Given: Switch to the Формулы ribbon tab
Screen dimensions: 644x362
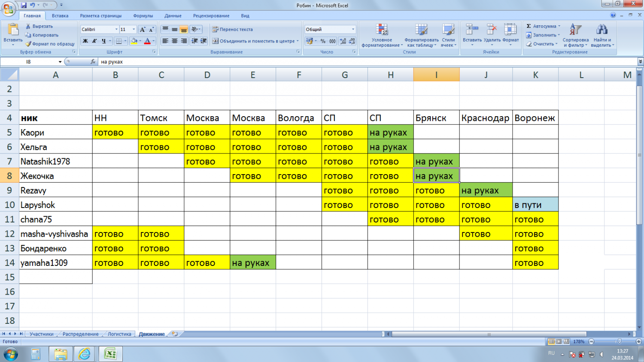Looking at the screenshot, I should coord(143,16).
